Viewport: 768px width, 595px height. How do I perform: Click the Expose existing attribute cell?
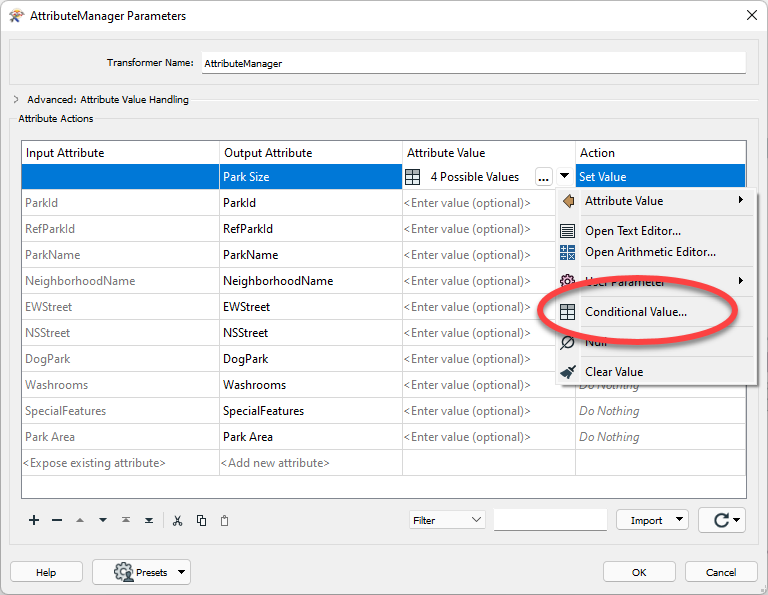click(120, 463)
